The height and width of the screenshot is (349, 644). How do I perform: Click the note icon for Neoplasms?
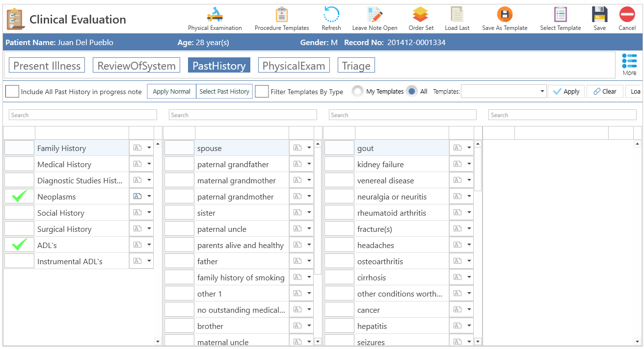coord(137,197)
